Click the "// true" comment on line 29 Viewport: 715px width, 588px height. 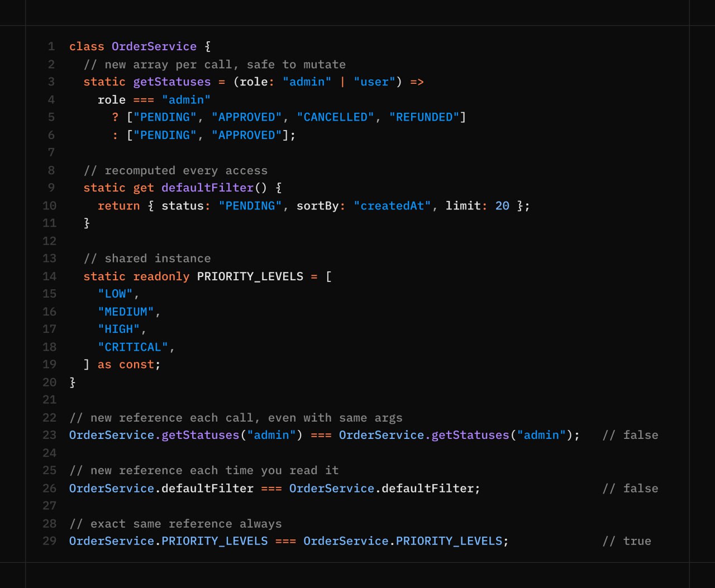click(626, 541)
